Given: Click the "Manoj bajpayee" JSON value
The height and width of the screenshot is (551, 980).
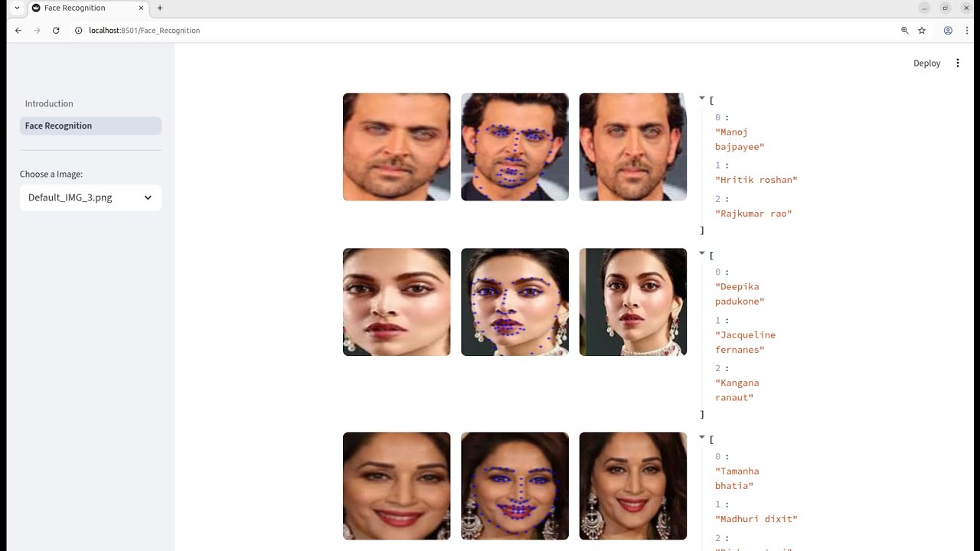Looking at the screenshot, I should [740, 139].
